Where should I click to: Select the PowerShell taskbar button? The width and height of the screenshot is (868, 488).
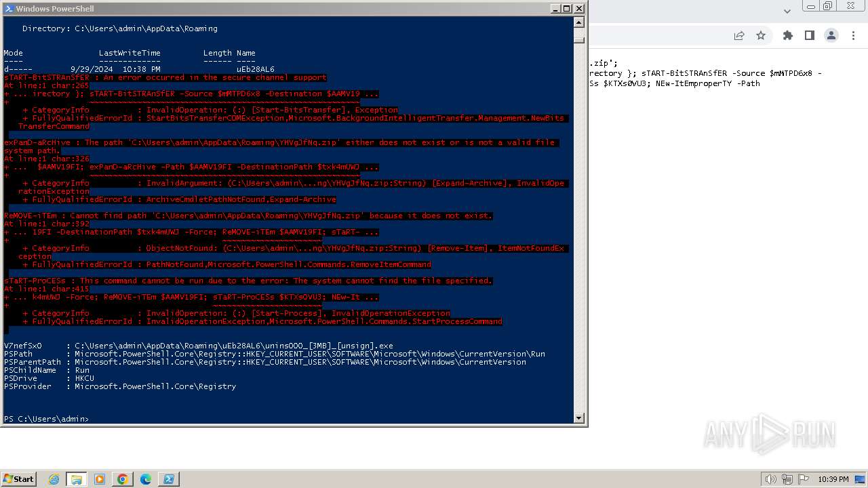[x=168, y=479]
